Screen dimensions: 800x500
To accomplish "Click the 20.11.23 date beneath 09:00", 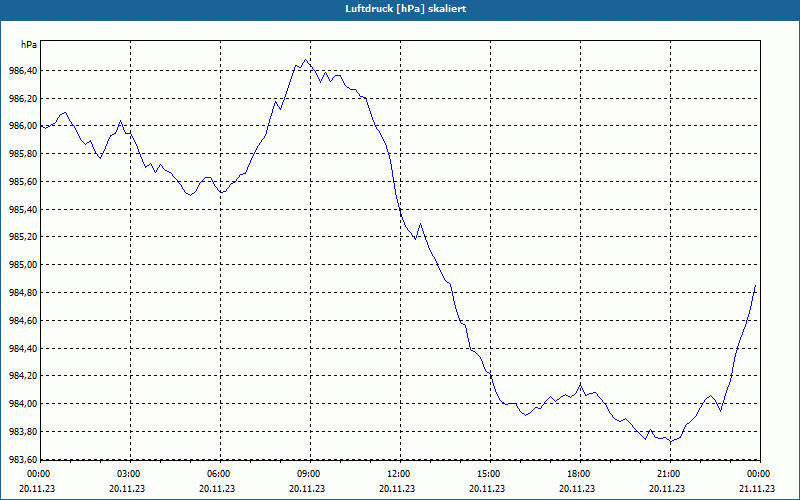I will click(x=307, y=489).
